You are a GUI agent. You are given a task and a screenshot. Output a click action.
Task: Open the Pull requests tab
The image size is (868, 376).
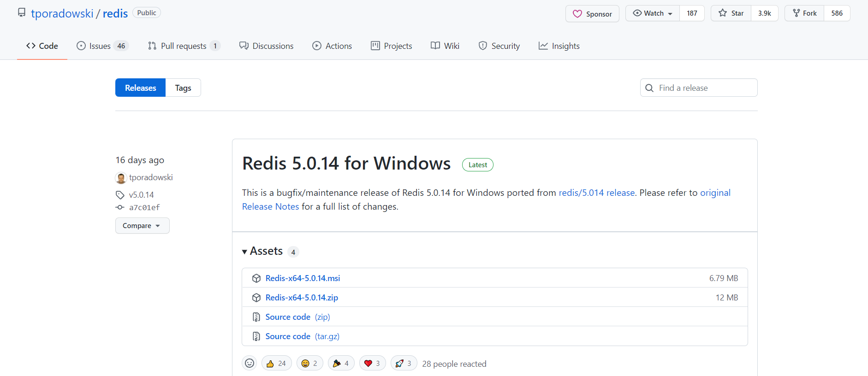pyautogui.click(x=184, y=46)
